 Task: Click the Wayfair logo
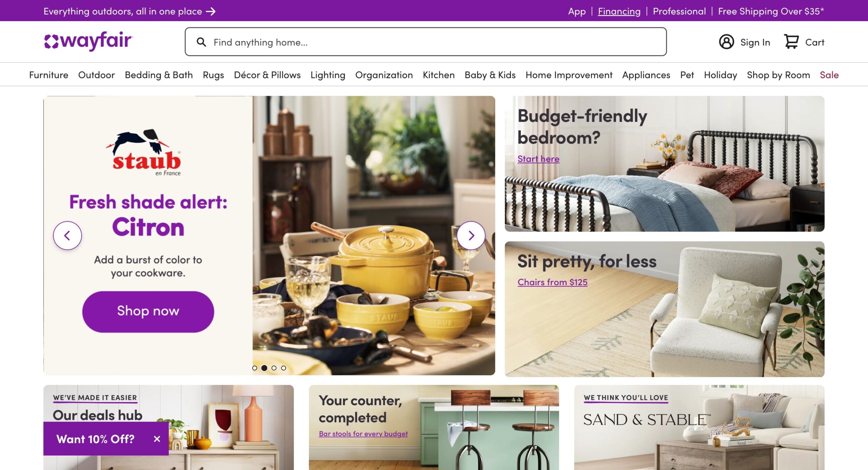coord(88,41)
